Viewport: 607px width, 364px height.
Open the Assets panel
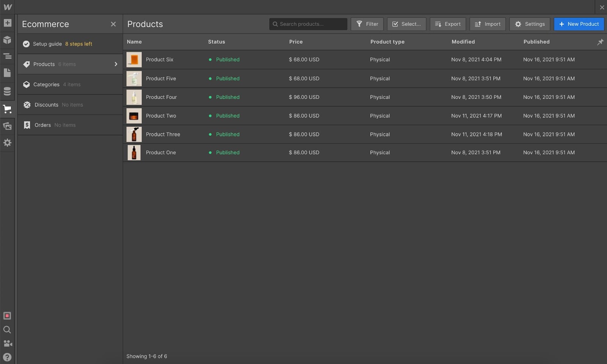[7, 126]
